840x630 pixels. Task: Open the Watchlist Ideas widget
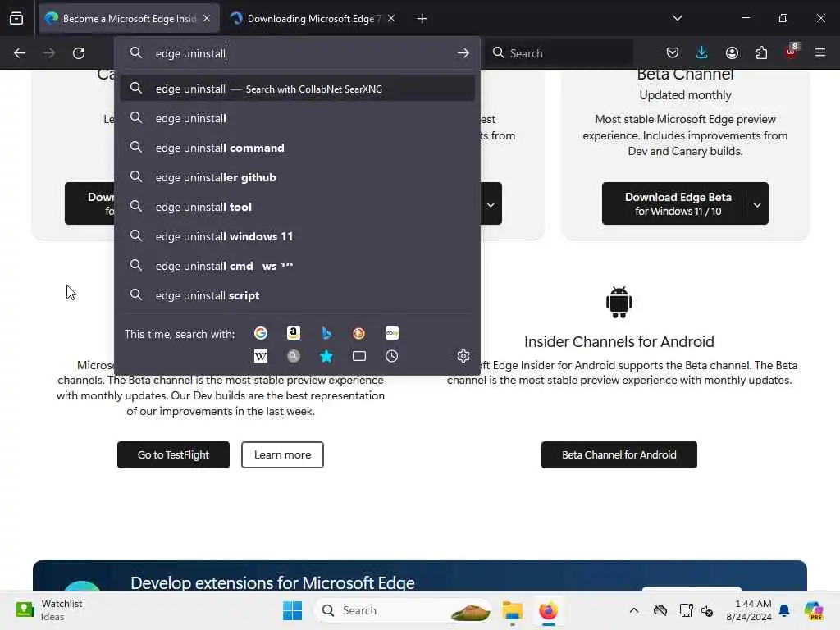[49, 610]
